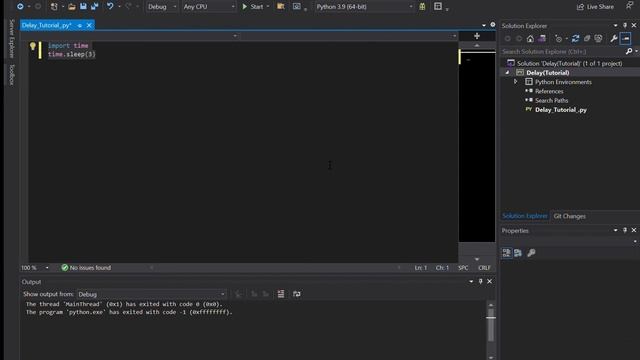The height and width of the screenshot is (360, 640).
Task: Click the properties wrench icon in Solution Explorer
Action: click(613, 39)
